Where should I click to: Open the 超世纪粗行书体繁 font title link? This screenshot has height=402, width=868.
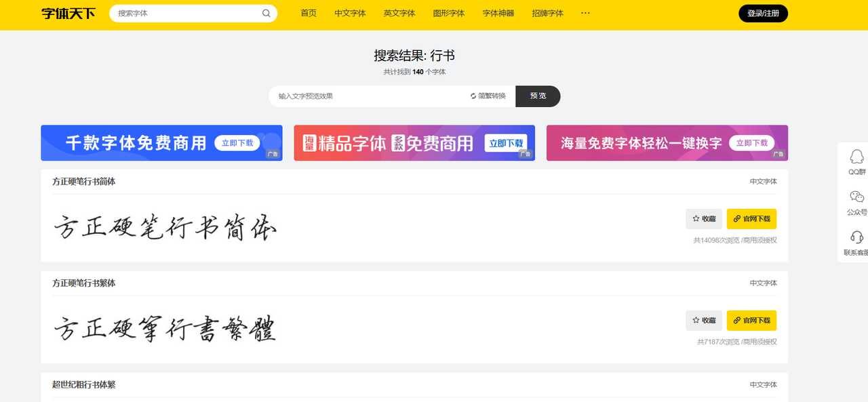point(84,384)
